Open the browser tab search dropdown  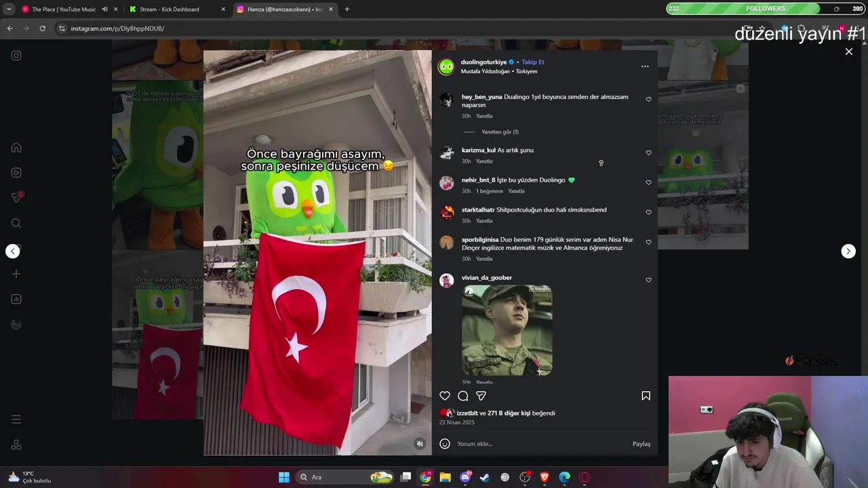(8, 9)
